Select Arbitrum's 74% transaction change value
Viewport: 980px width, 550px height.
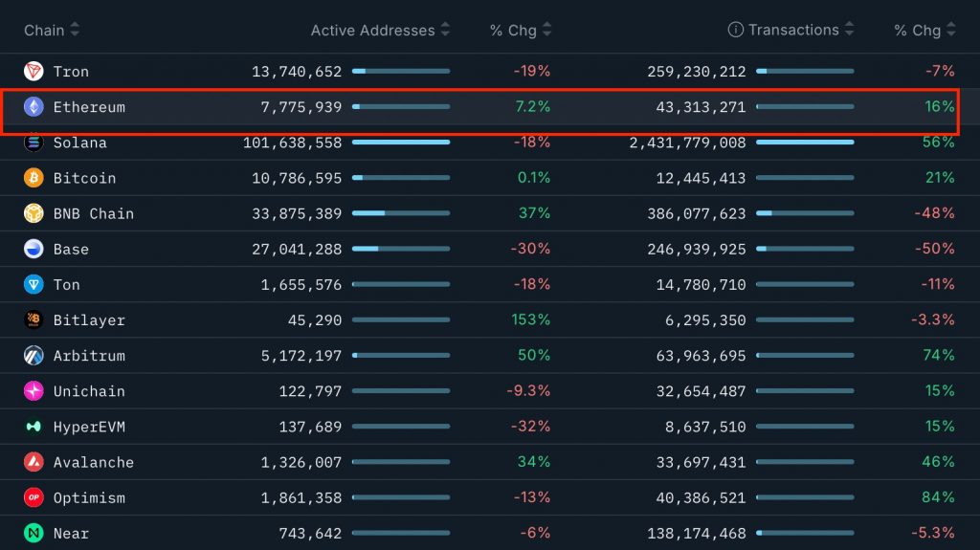(938, 356)
